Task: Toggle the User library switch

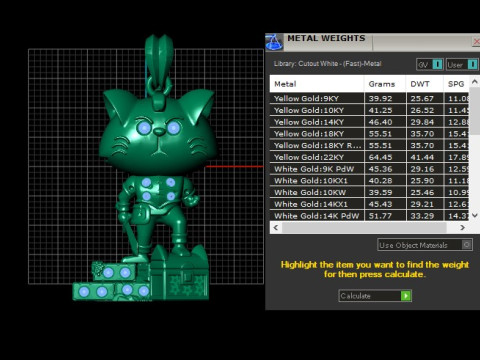Action: pyautogui.click(x=462, y=64)
